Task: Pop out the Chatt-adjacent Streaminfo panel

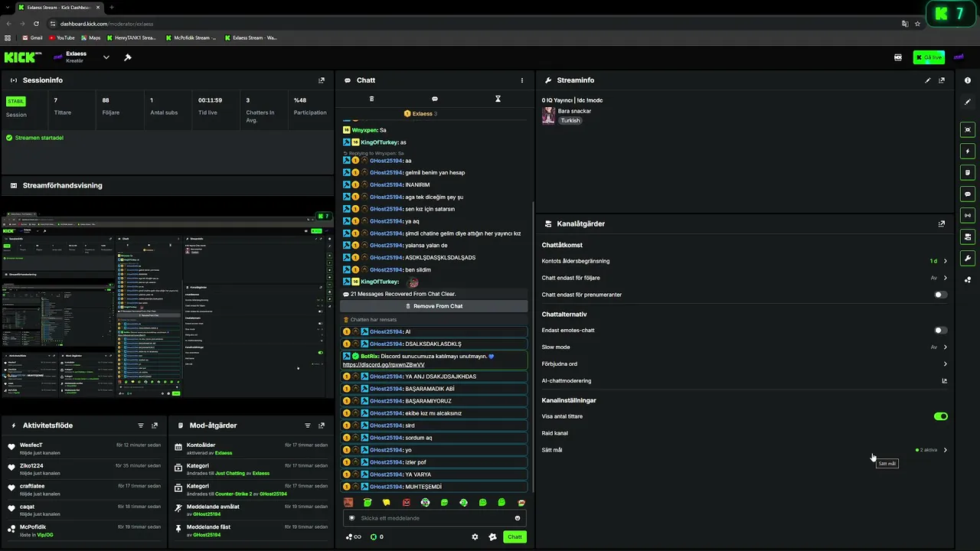Action: coord(942,80)
